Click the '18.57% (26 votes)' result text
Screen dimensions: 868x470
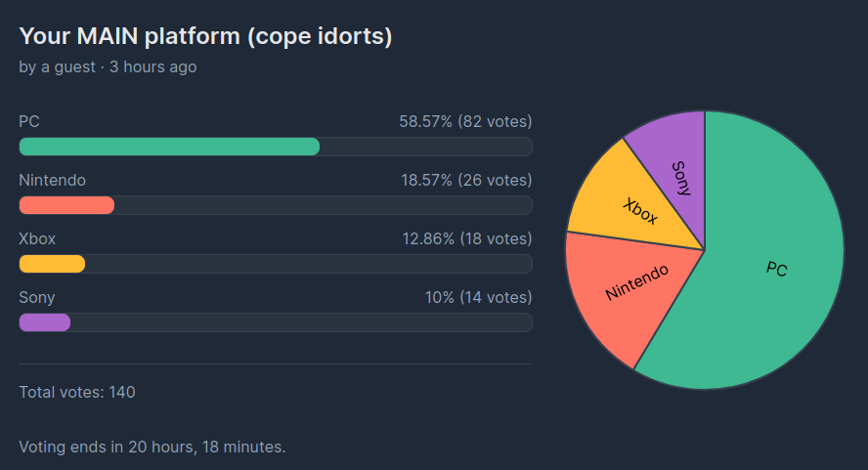(466, 180)
